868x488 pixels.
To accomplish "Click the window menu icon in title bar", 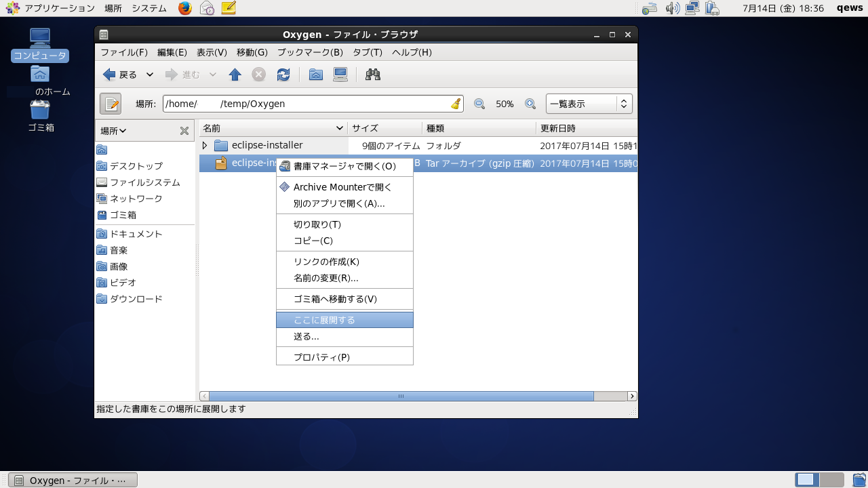I will [x=103, y=35].
